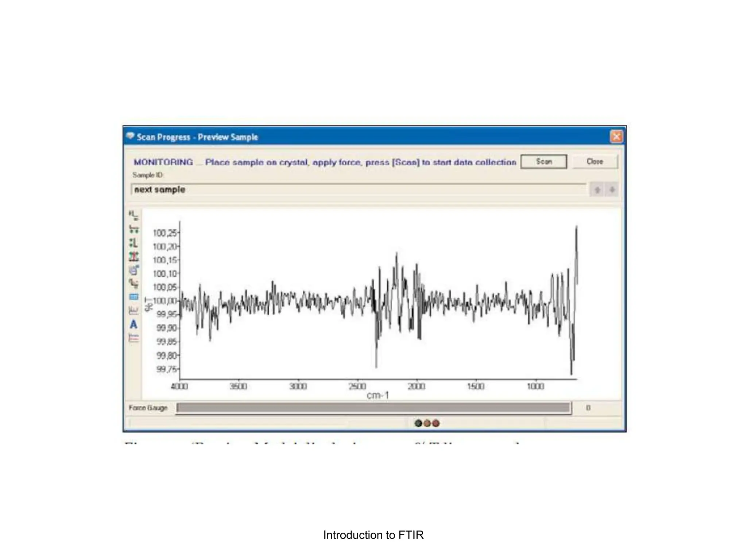Image resolution: width=747 pixels, height=560 pixels.
Task: Click the red status indicator dot
Action: pyautogui.click(x=436, y=423)
